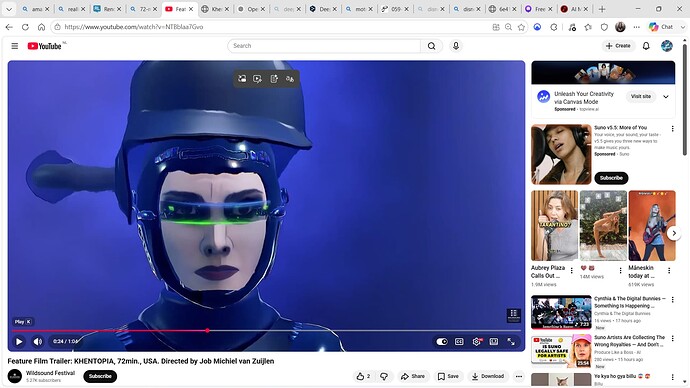Click the second overlay icon atop the video
690x388 pixels.
(x=257, y=79)
